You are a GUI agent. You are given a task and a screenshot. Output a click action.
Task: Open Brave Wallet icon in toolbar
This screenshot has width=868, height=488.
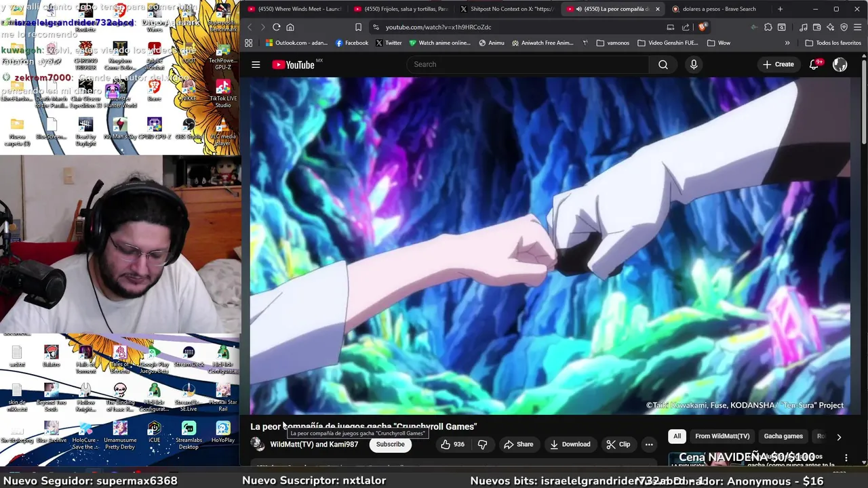(x=816, y=27)
